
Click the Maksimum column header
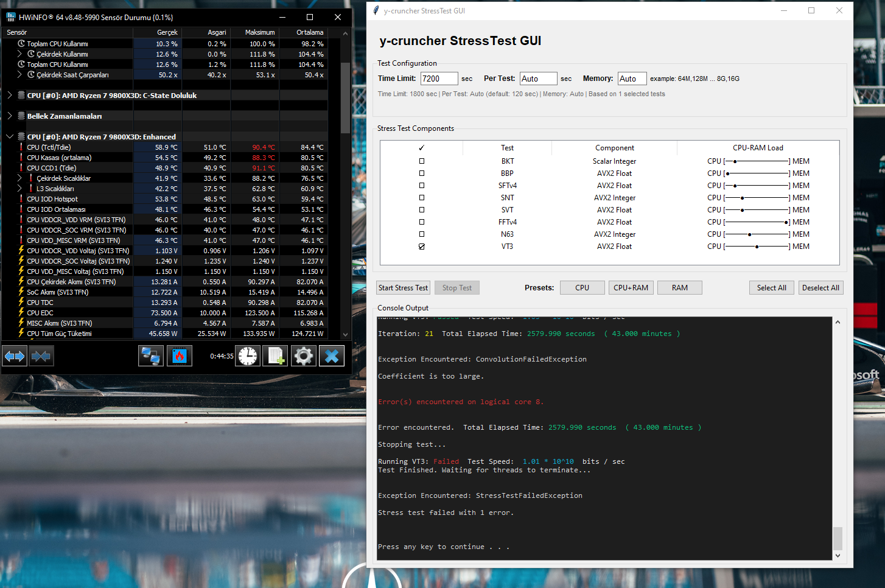tap(255, 32)
